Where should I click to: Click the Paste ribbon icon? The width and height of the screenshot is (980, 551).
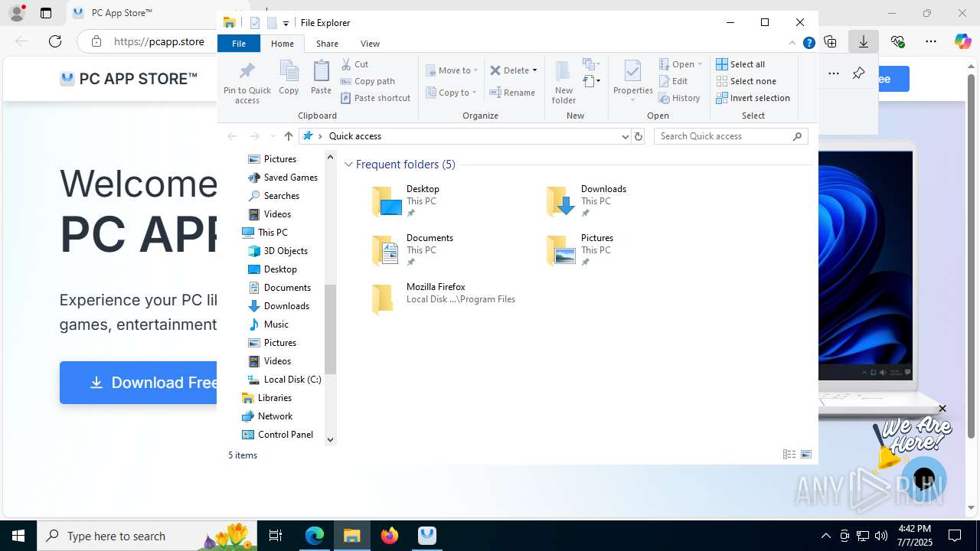[321, 78]
